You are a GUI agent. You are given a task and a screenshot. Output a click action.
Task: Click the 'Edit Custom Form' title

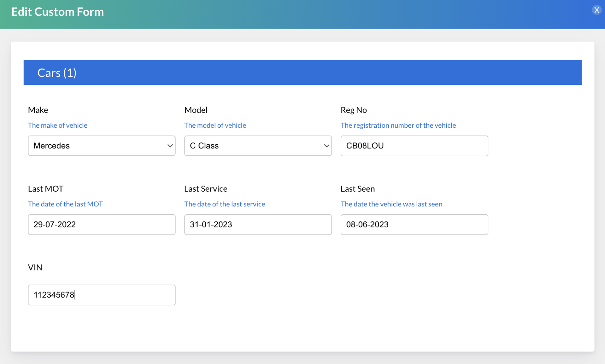57,12
